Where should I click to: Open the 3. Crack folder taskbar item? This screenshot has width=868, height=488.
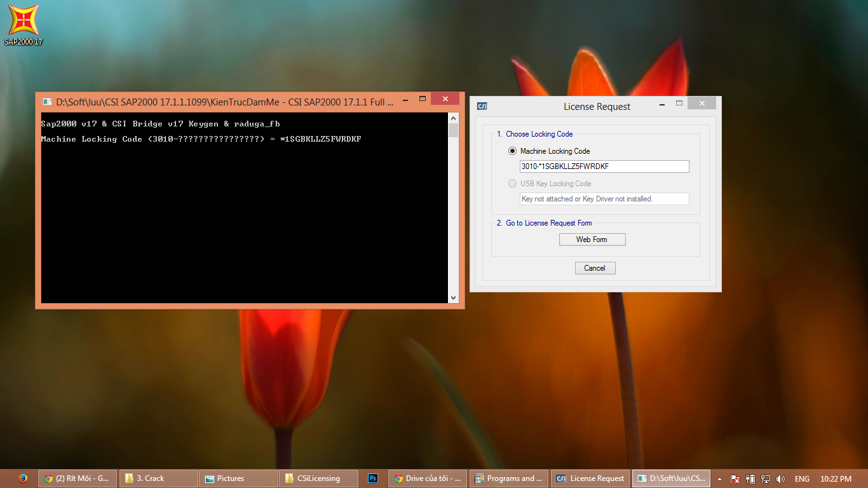point(158,478)
